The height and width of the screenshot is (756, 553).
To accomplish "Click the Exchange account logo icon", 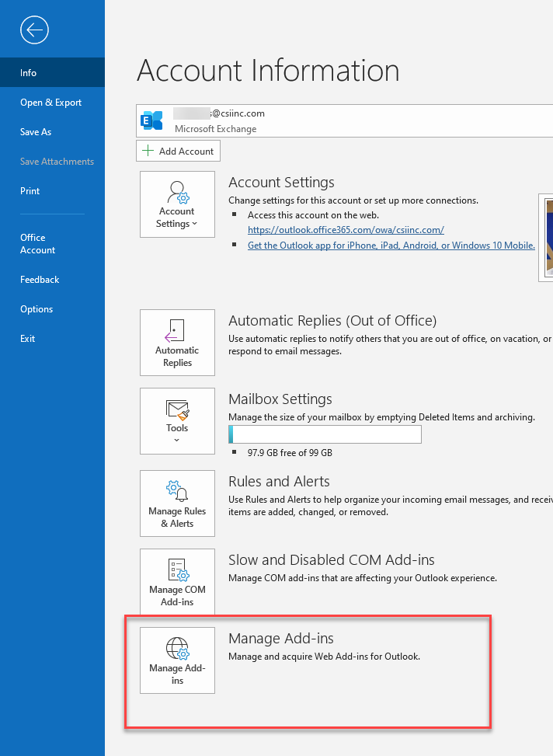I will [152, 120].
